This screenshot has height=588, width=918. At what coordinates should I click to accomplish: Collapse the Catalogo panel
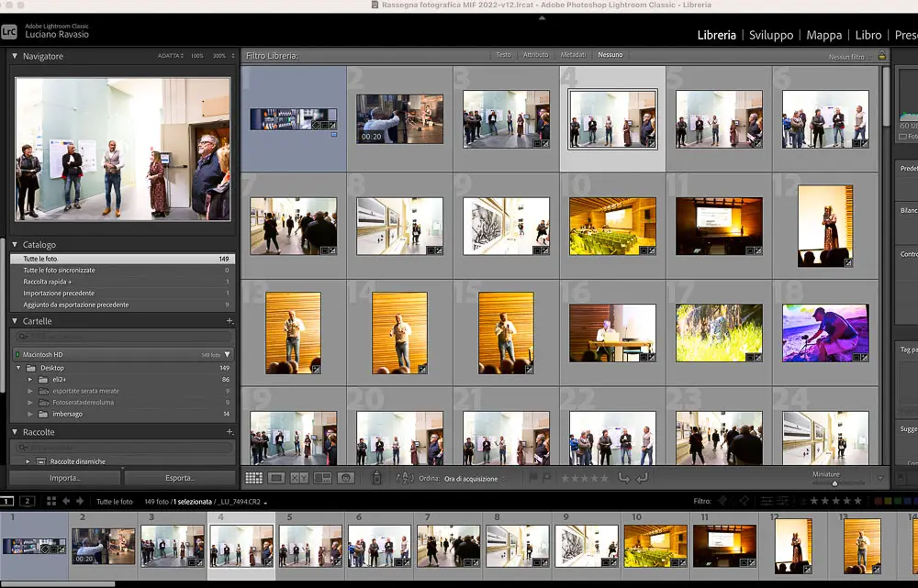coord(15,245)
